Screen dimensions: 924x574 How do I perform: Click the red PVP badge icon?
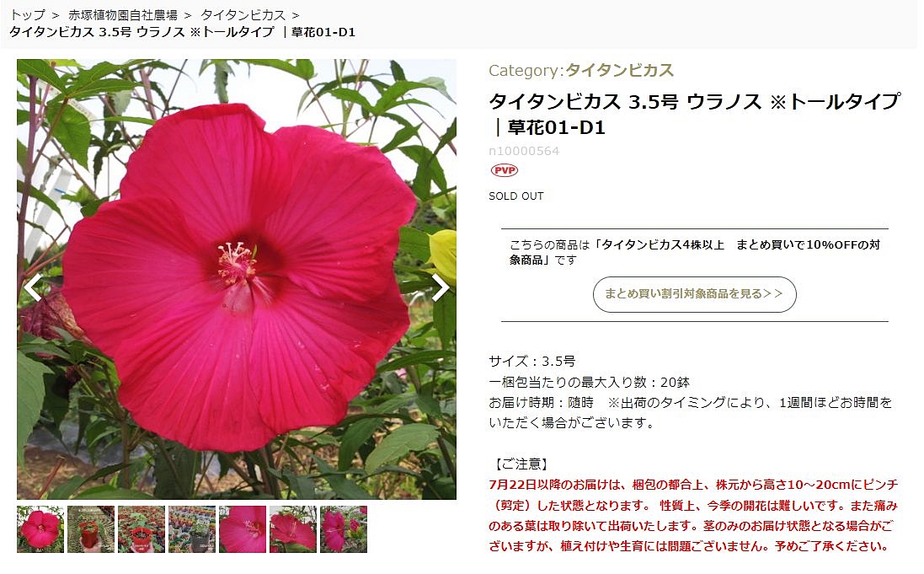(504, 170)
